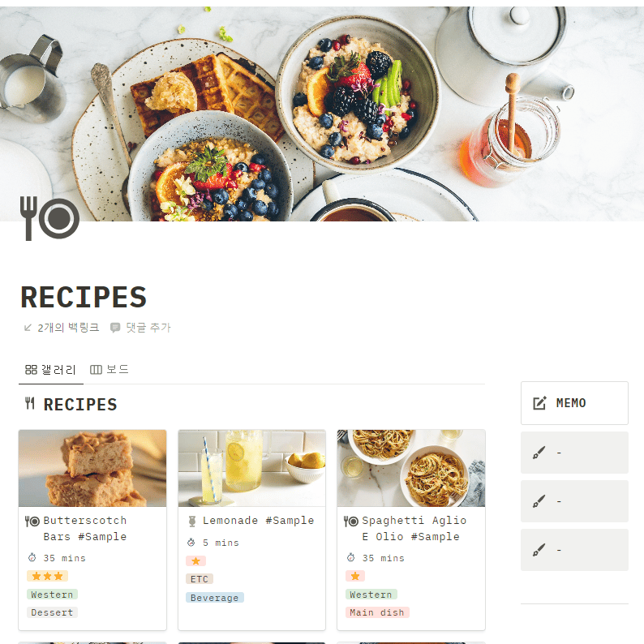Click the three-star rating on Butterscotch Bars

(x=47, y=576)
